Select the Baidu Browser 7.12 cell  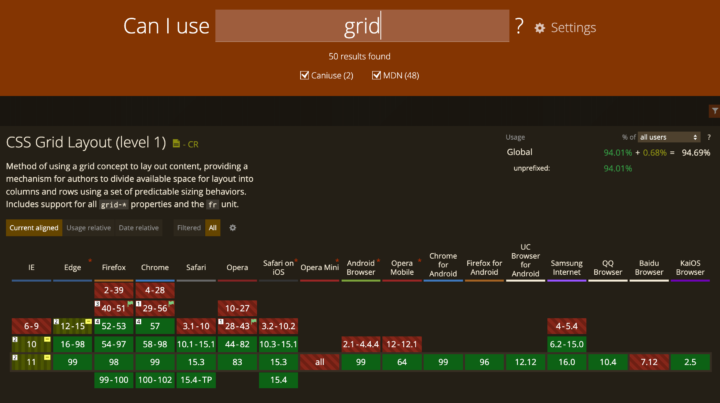coord(649,362)
